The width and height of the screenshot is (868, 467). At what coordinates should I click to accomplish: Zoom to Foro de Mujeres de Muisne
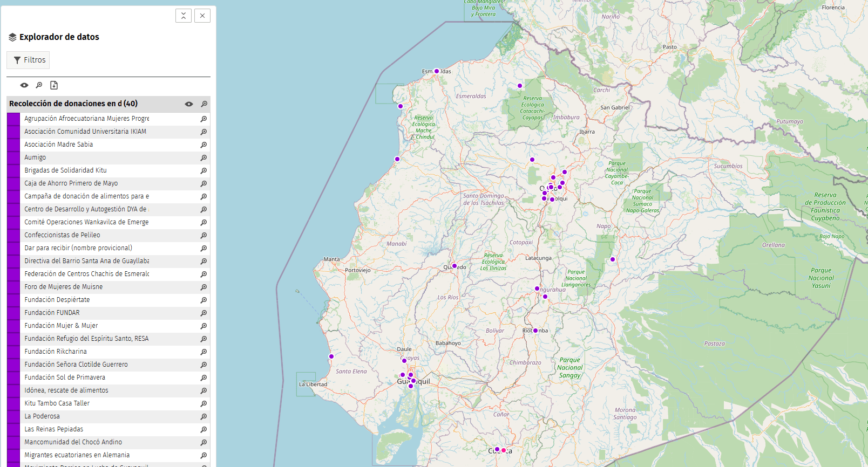click(204, 287)
